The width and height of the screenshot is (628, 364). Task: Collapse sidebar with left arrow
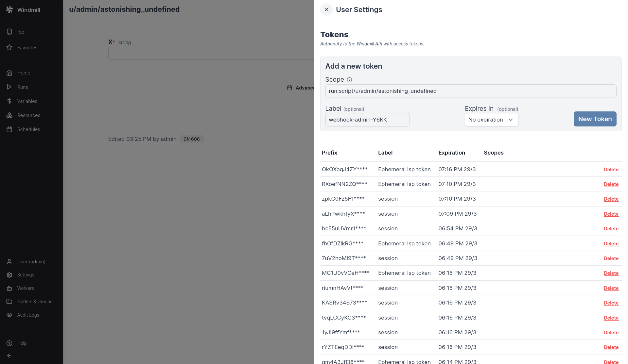9,356
